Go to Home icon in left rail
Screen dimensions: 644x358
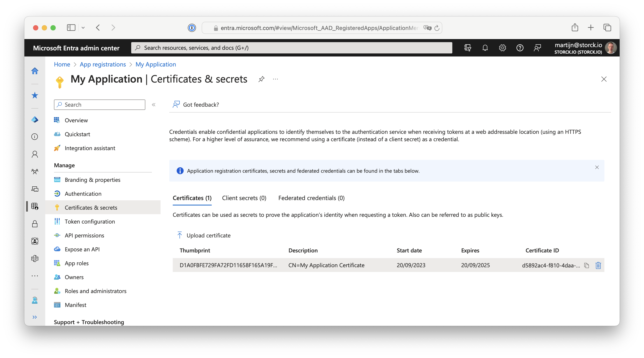(35, 71)
